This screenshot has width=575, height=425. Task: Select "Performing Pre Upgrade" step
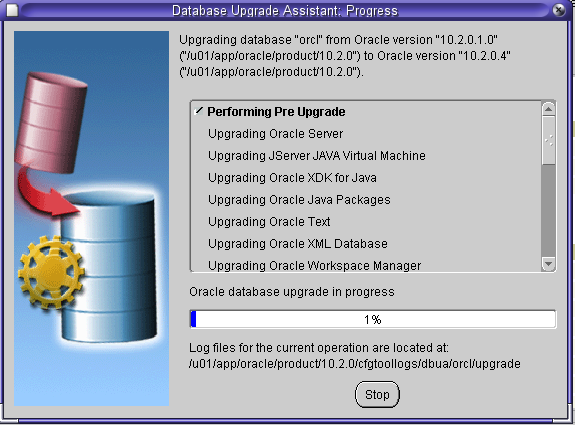276,111
